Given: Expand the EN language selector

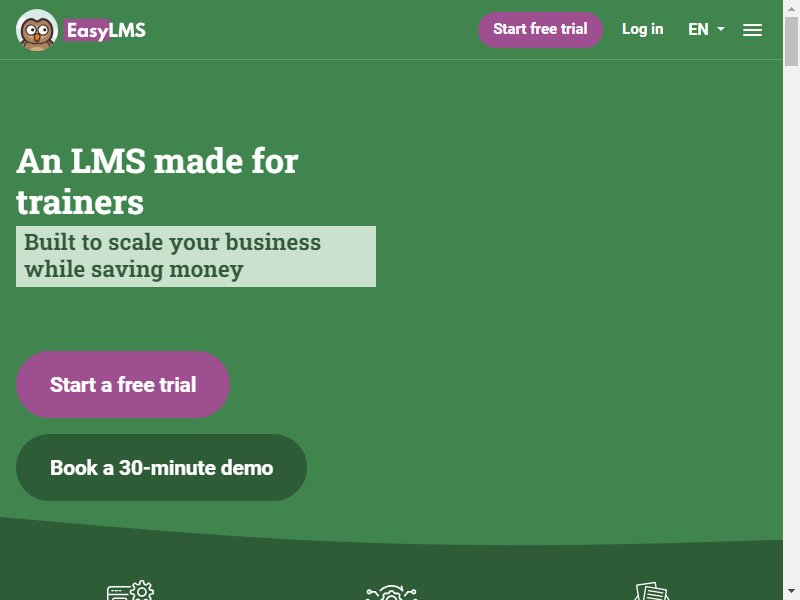Looking at the screenshot, I should pos(706,30).
